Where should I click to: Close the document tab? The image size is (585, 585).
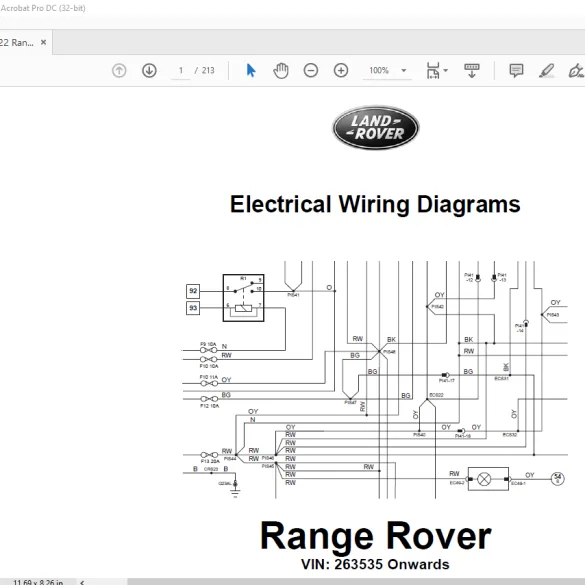tap(44, 43)
